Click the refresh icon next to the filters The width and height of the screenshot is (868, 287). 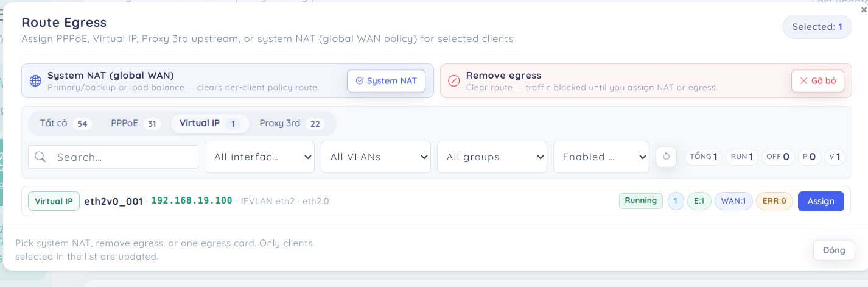click(x=666, y=157)
